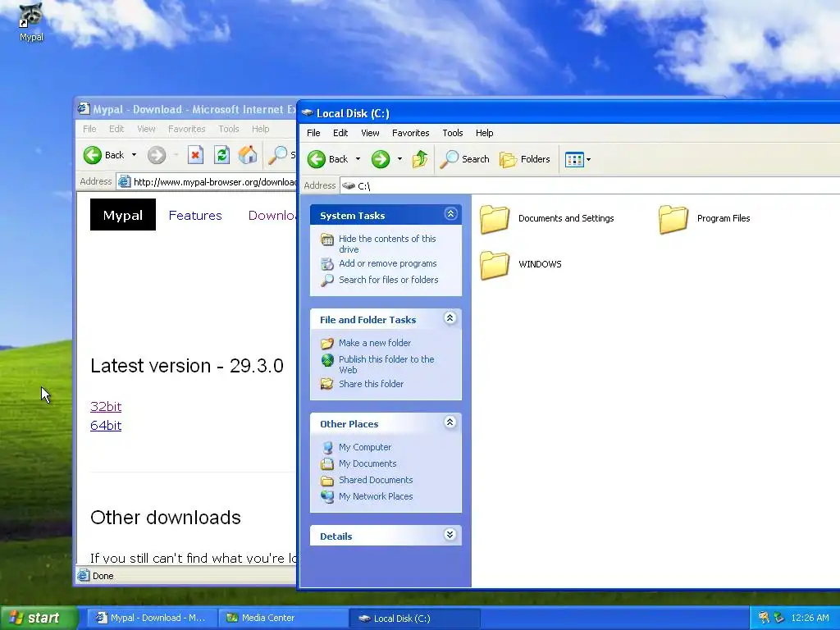Image resolution: width=840 pixels, height=630 pixels.
Task: Click Mypal black logo button on page
Action: tap(123, 215)
